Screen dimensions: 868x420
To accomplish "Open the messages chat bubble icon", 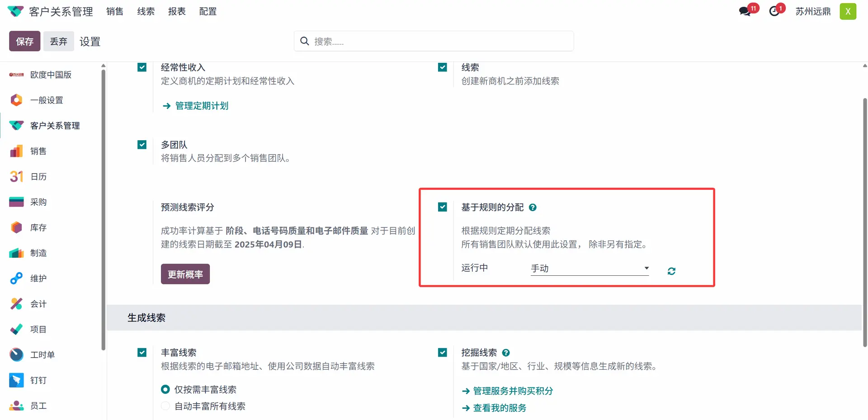I will (745, 11).
